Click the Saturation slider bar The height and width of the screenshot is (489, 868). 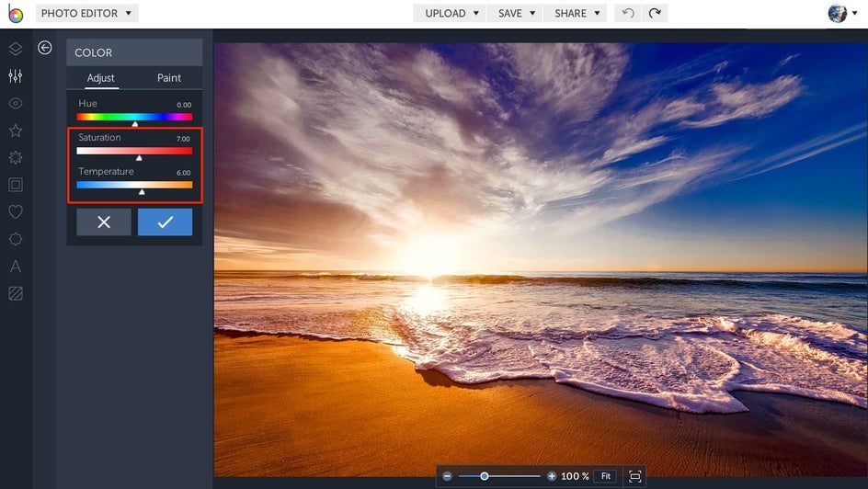tap(134, 151)
